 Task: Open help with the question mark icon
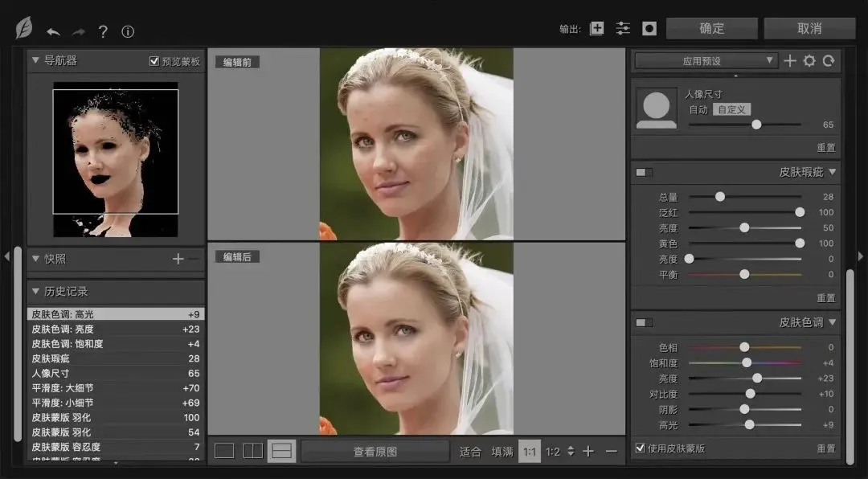[103, 31]
